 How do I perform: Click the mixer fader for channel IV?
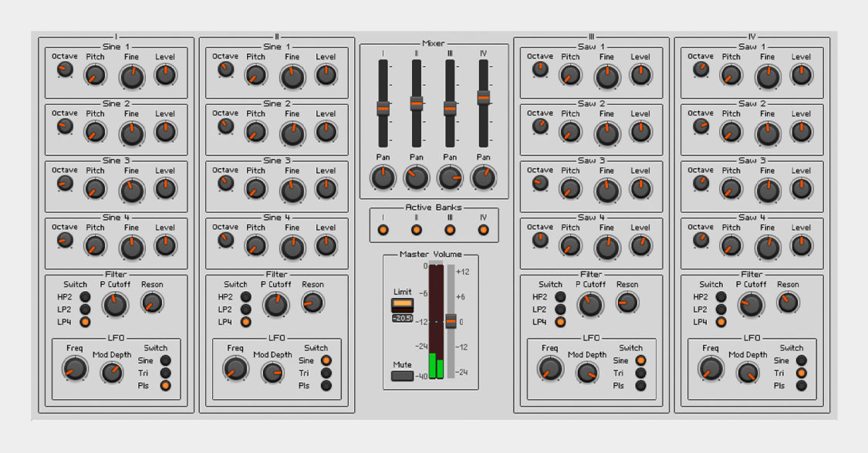[484, 99]
